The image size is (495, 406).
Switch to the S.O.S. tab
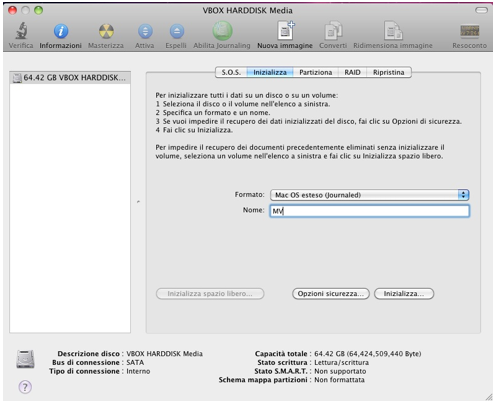[231, 72]
